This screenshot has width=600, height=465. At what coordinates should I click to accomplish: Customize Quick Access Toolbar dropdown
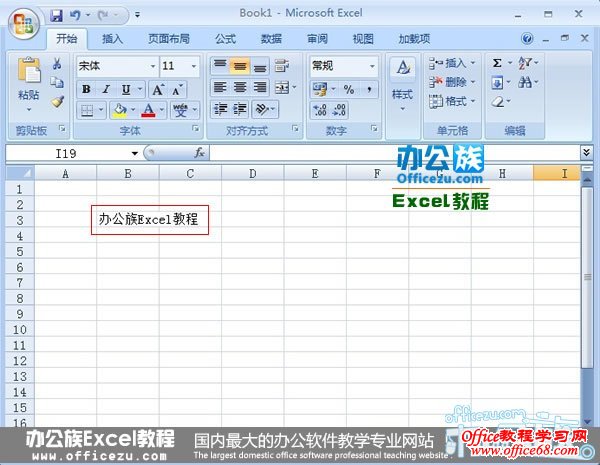(x=137, y=15)
